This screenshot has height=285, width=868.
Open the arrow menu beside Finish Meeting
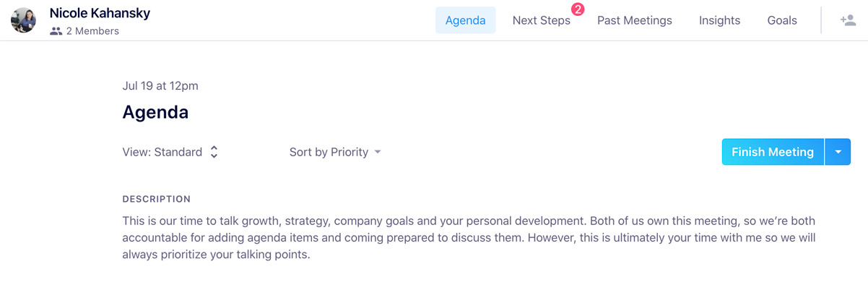coord(838,152)
